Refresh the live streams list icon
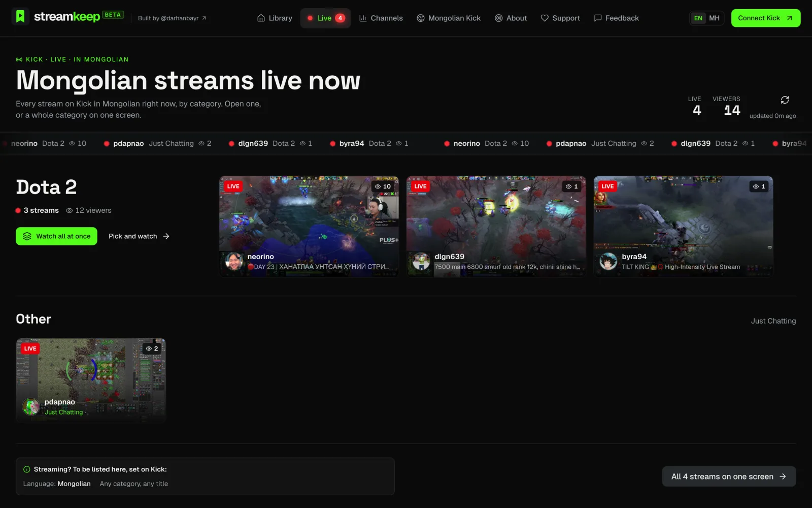Screen dimensions: 812x508 (x=785, y=100)
